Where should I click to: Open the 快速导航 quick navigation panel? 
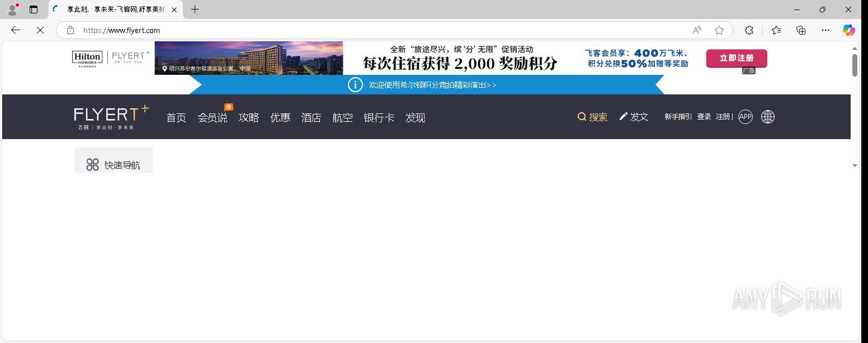click(114, 160)
